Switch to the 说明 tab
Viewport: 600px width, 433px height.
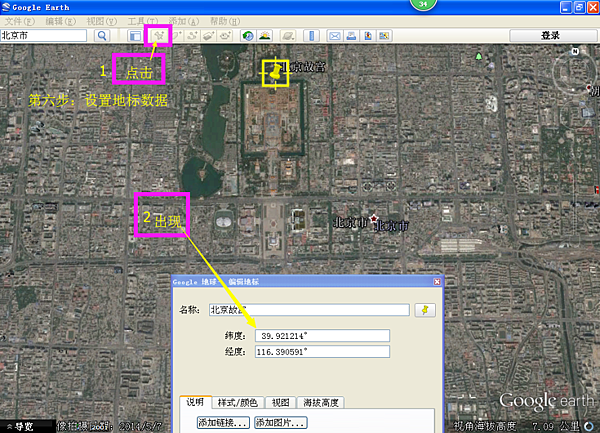(195, 402)
